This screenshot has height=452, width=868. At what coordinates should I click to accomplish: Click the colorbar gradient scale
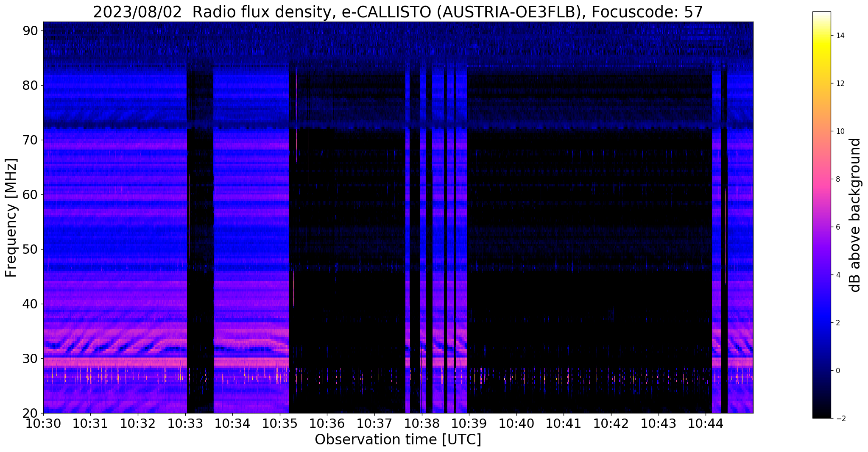coord(821,215)
